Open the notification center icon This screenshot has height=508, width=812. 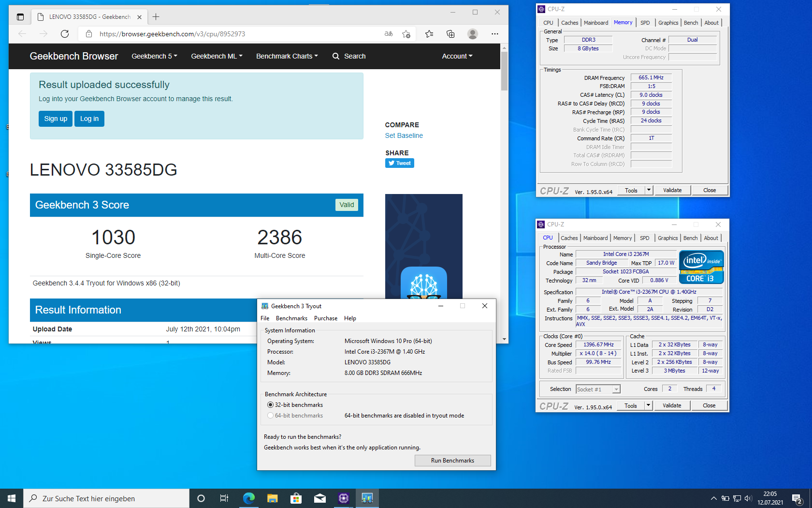(x=797, y=498)
